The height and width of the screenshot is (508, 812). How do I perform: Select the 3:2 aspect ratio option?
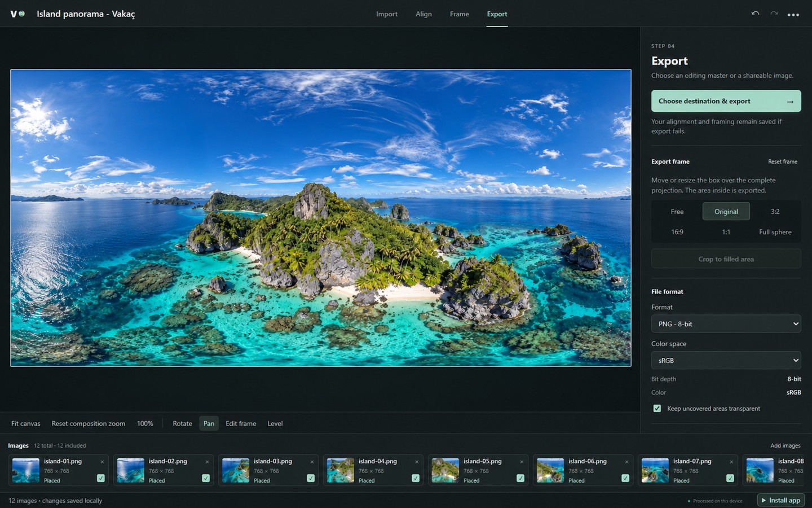tap(775, 212)
